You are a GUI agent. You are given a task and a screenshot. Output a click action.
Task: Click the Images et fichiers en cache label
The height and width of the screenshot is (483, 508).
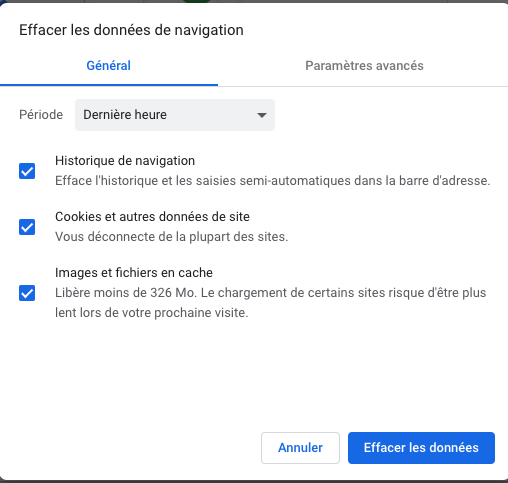[134, 273]
